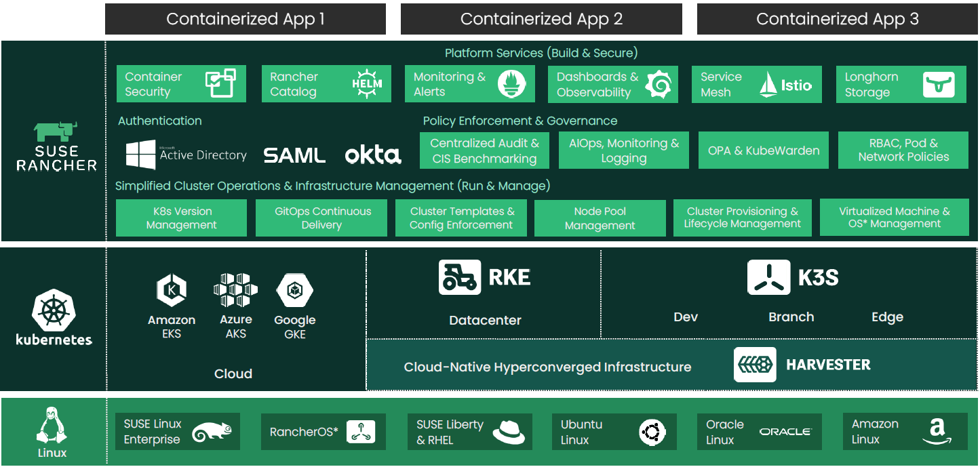Click the Azure AKS cluster icon
Screen dimensions: 980x467
click(x=236, y=290)
